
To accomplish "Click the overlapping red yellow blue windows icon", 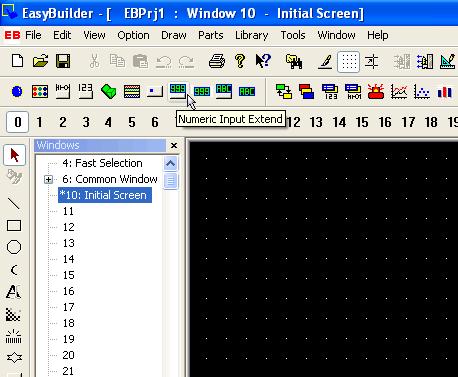I will coord(306,91).
